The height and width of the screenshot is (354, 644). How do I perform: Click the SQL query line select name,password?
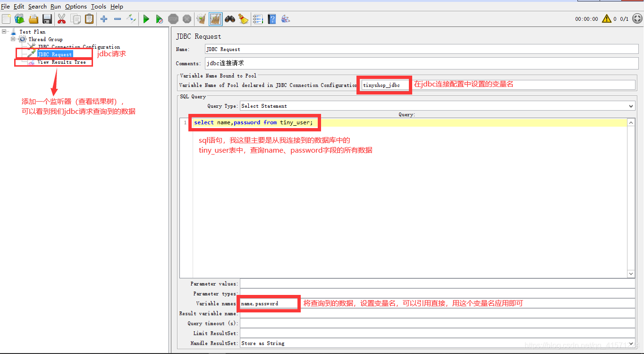point(253,122)
